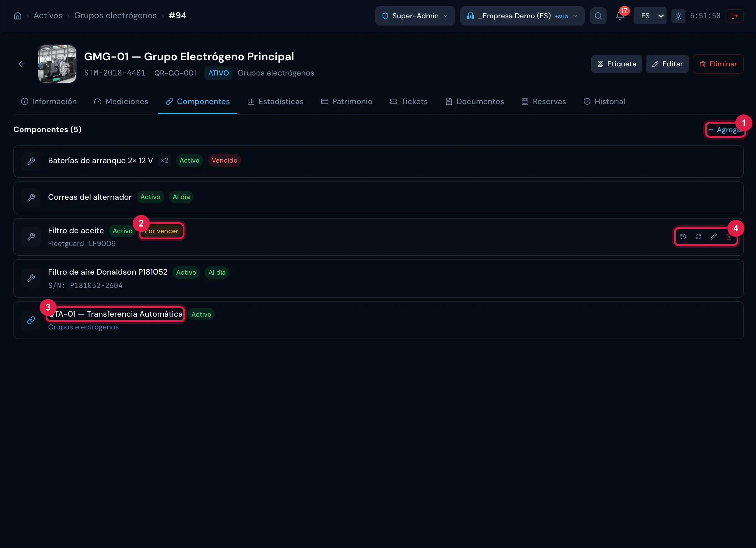Click Grupos electrógenos link under QTA-01

click(x=83, y=327)
